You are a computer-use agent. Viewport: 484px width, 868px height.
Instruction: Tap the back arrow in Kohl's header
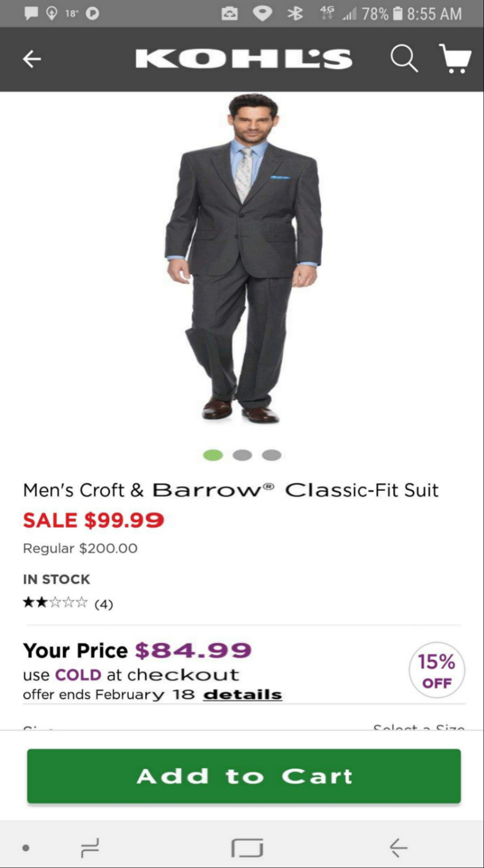[x=32, y=59]
